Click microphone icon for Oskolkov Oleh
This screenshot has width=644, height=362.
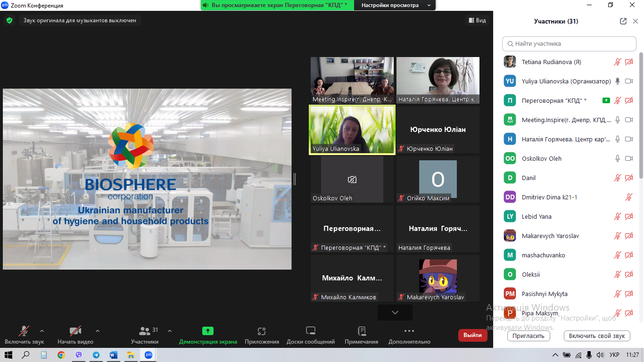tap(618, 158)
